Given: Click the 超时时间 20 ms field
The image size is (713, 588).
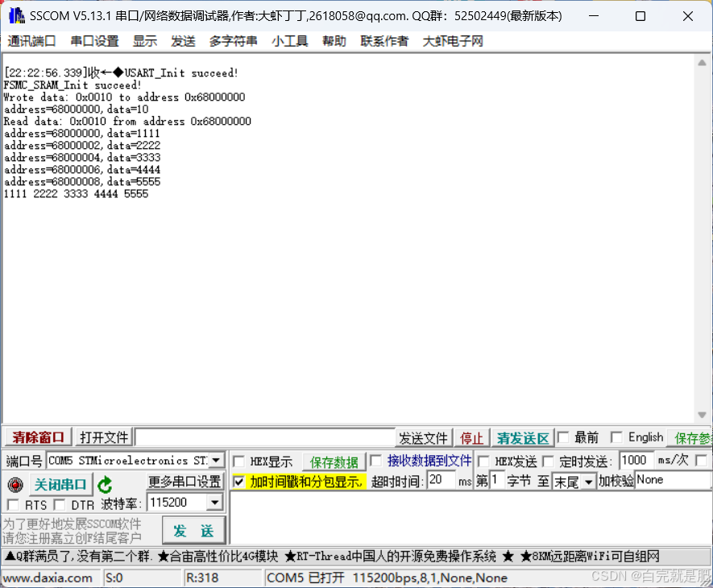Looking at the screenshot, I should coord(441,480).
